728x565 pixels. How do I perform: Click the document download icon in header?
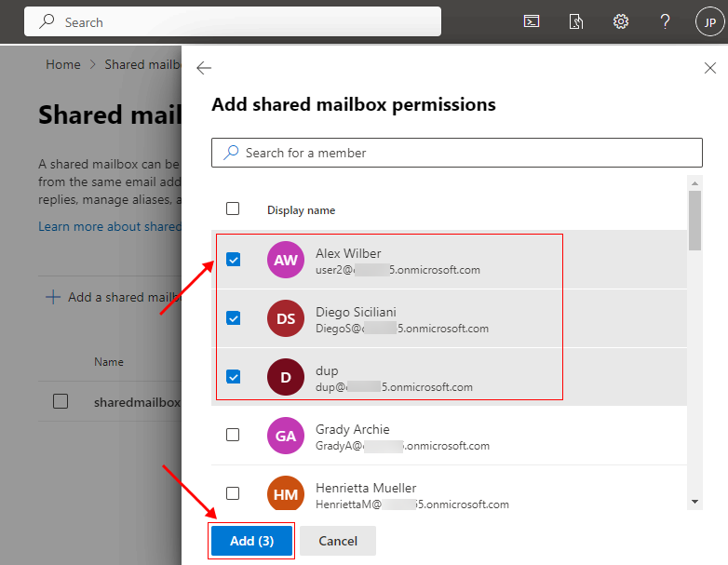[x=576, y=22]
